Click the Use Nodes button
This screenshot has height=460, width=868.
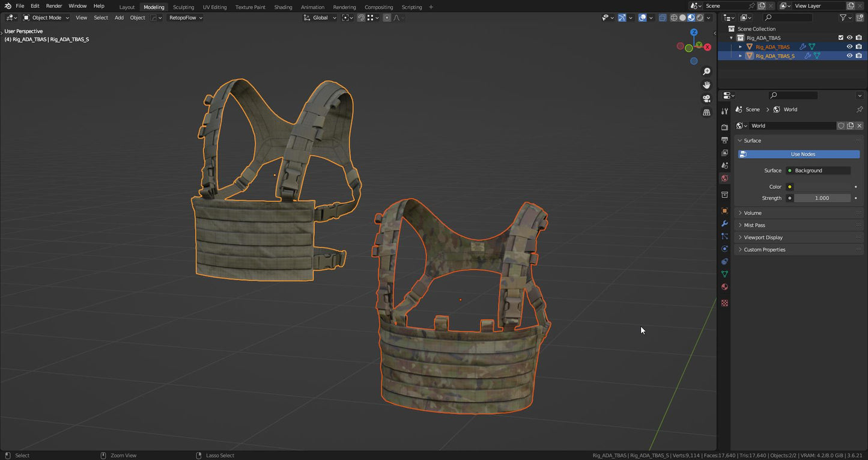[803, 155]
